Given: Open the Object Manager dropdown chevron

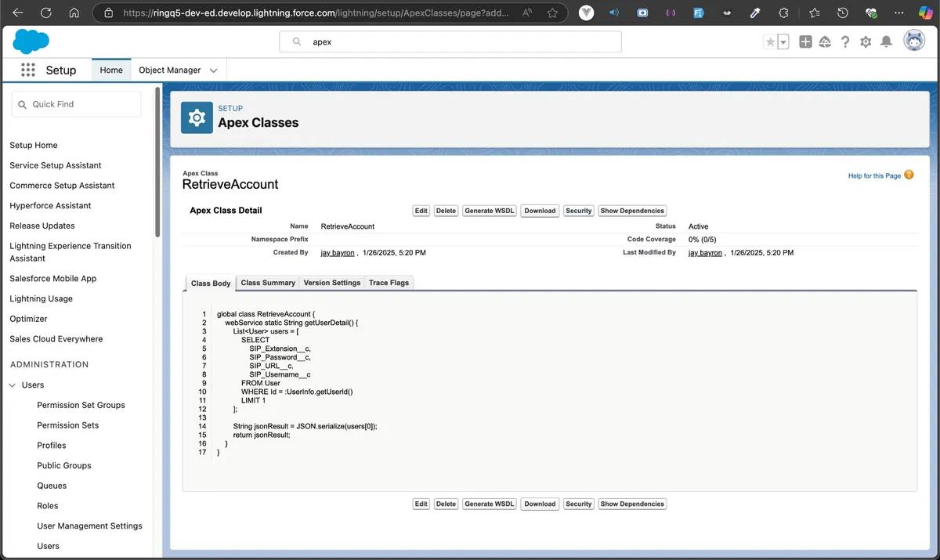Looking at the screenshot, I should (x=213, y=70).
